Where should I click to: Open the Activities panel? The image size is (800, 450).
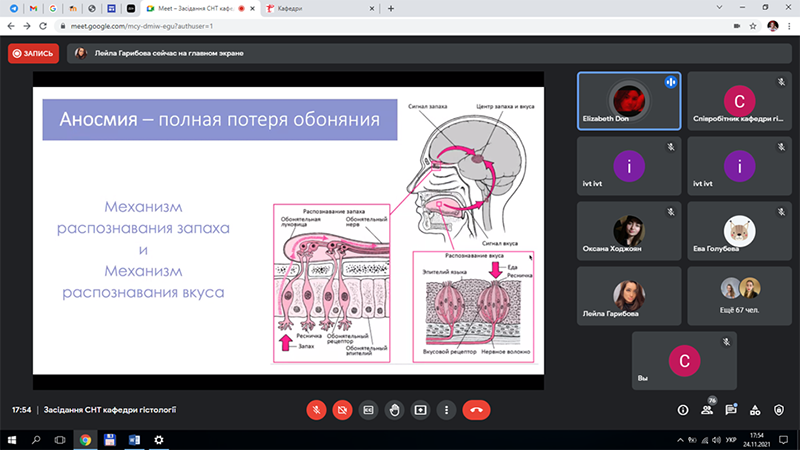tap(755, 410)
